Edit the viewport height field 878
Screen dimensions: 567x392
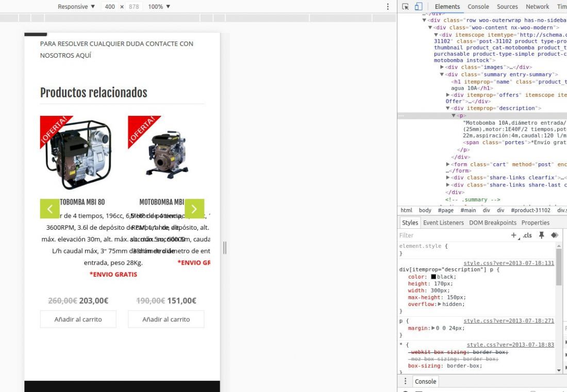pyautogui.click(x=134, y=7)
